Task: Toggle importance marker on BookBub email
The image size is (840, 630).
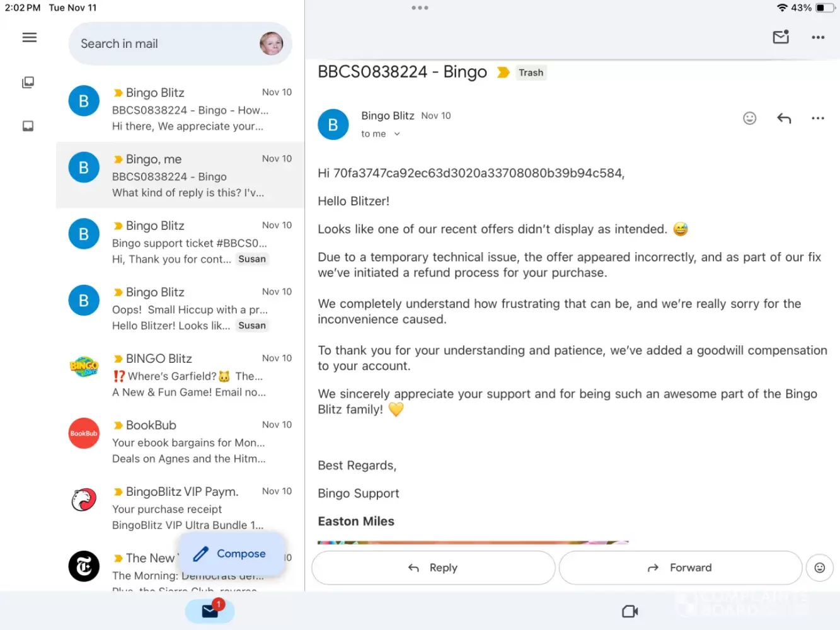Action: (118, 425)
